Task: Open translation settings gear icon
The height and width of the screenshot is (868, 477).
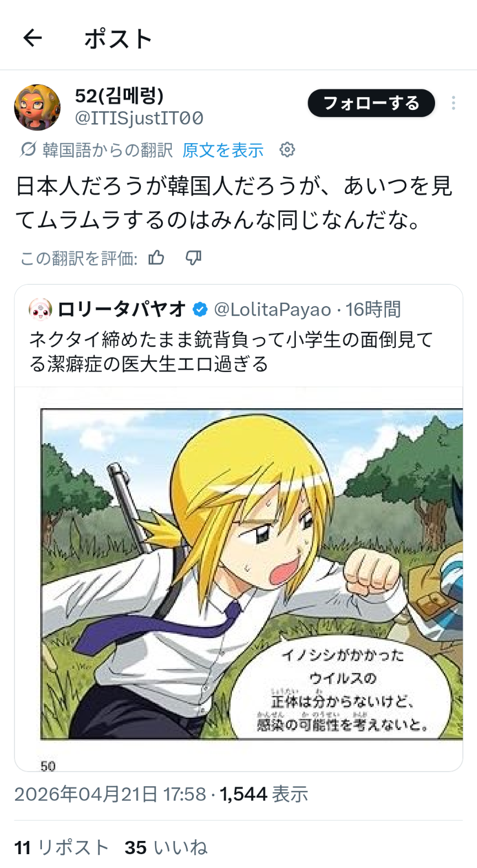Action: pyautogui.click(x=287, y=150)
